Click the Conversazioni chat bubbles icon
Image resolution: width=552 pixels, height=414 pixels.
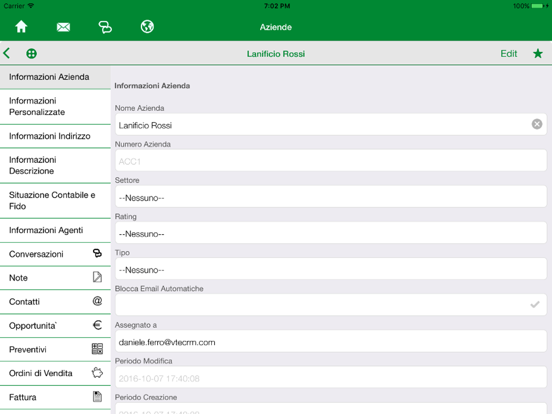point(97,253)
